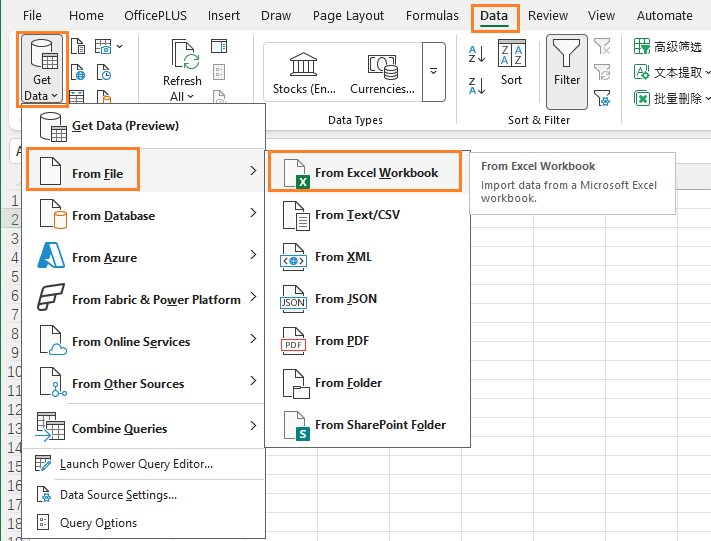
Task: Switch to the Automate tab
Action: (x=664, y=16)
